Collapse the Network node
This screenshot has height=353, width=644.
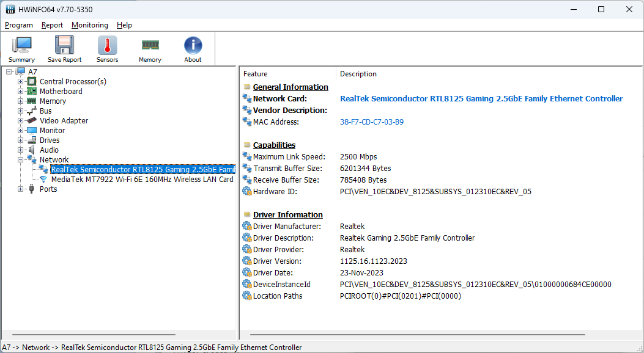[20, 159]
